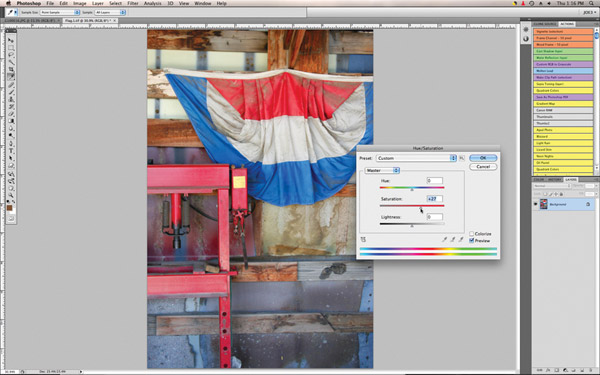Screen dimensions: 600x375
Task: Click OK in Hue/Saturation dialog
Action: point(483,158)
